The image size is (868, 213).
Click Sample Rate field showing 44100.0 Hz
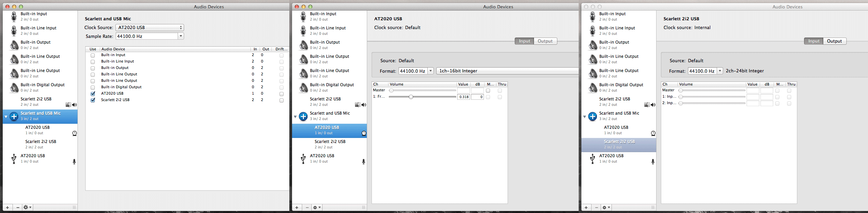point(147,36)
